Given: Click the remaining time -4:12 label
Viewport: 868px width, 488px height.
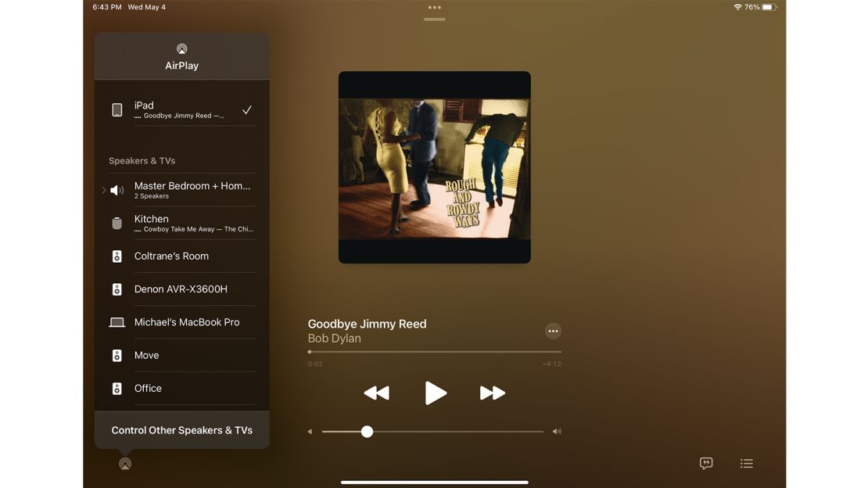Looking at the screenshot, I should click(551, 364).
